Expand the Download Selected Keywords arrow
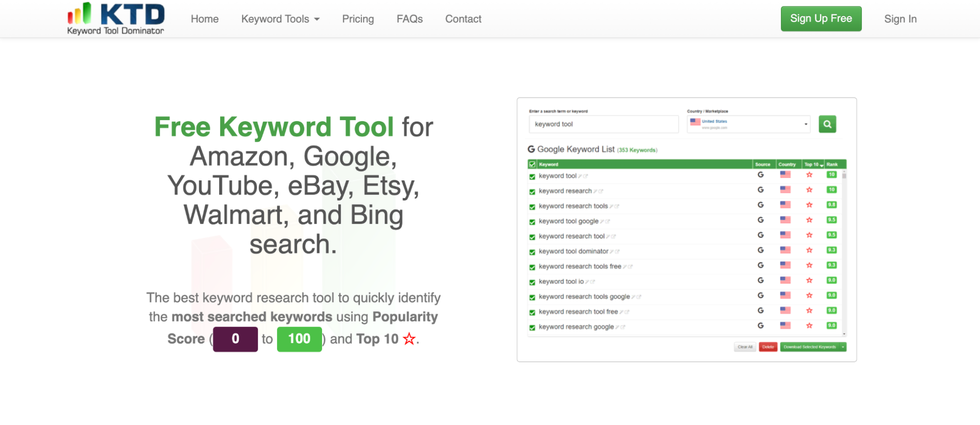 click(x=843, y=347)
